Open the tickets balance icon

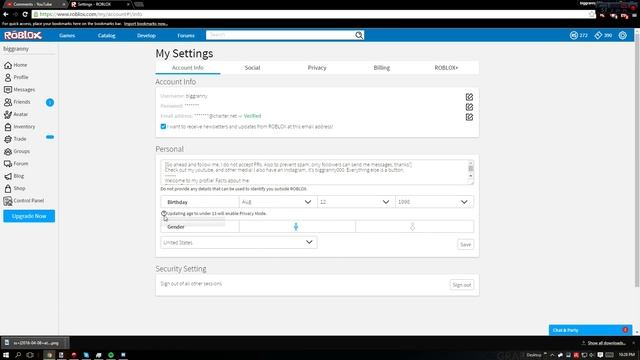tap(598, 36)
